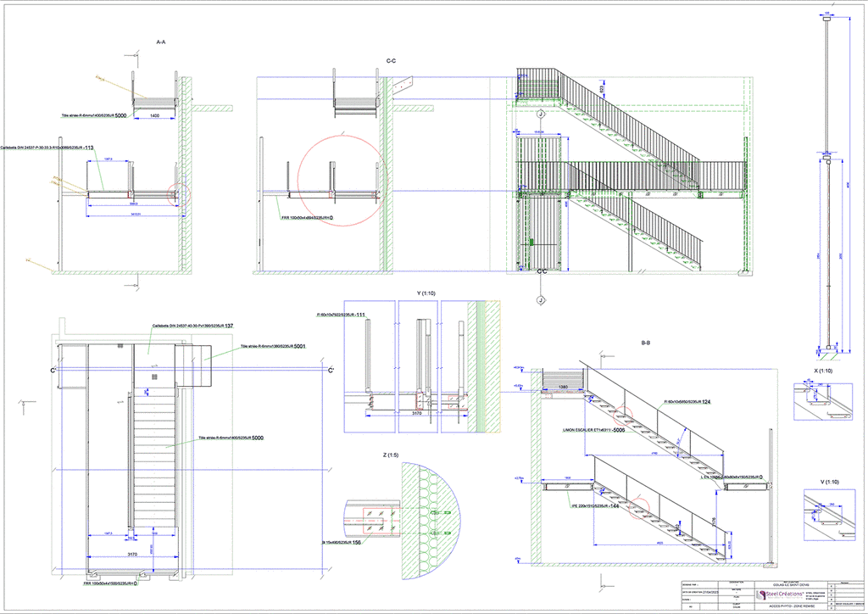Viewport: 868px width, 614px height.
Task: Click the 1380 dimension in section B-B
Action: pyautogui.click(x=559, y=387)
